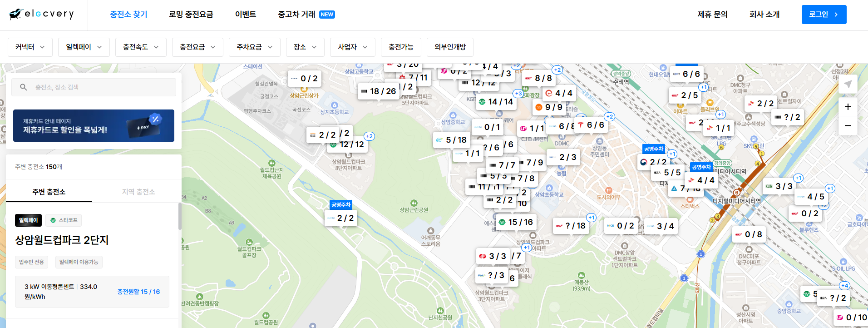Select the 18 / 26 station marker
The image size is (868, 328).
pos(379,91)
